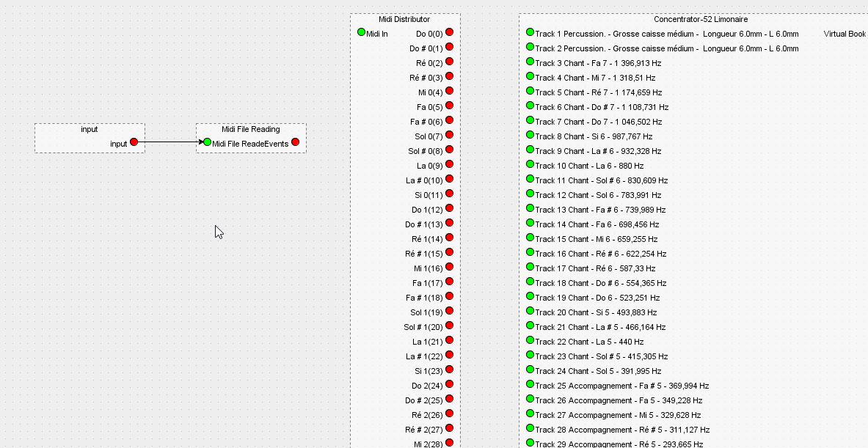The height and width of the screenshot is (448, 868).
Task: Click the Track 16 Chant Ré # 6 label
Action: 600,254
